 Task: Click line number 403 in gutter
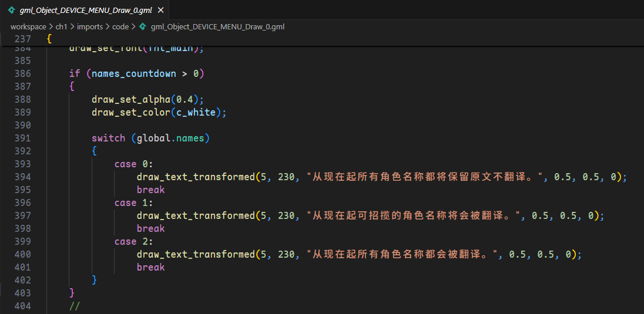pos(22,293)
